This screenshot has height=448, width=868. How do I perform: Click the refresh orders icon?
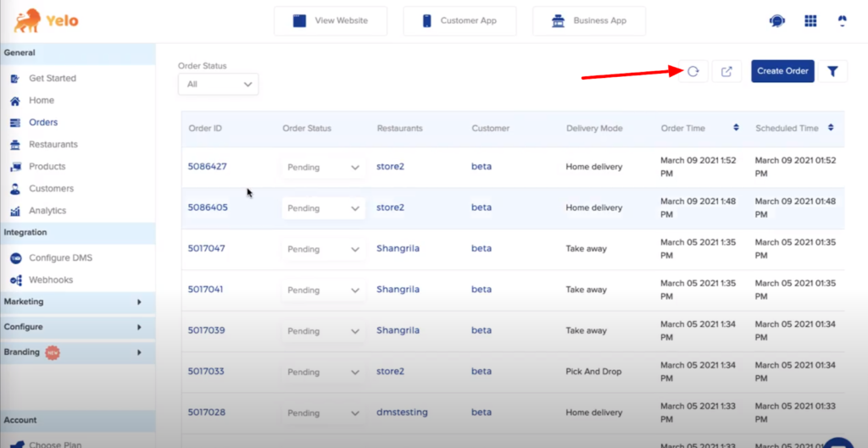pos(693,71)
